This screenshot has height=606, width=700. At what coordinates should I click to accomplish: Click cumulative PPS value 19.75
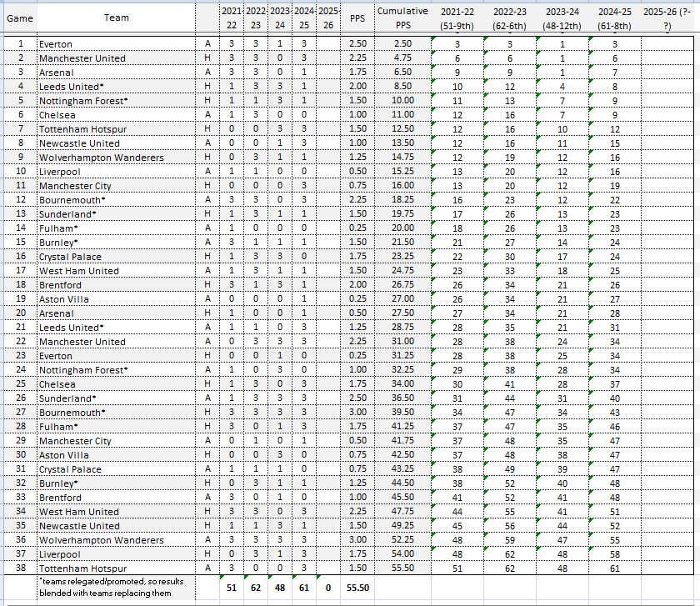tap(402, 214)
